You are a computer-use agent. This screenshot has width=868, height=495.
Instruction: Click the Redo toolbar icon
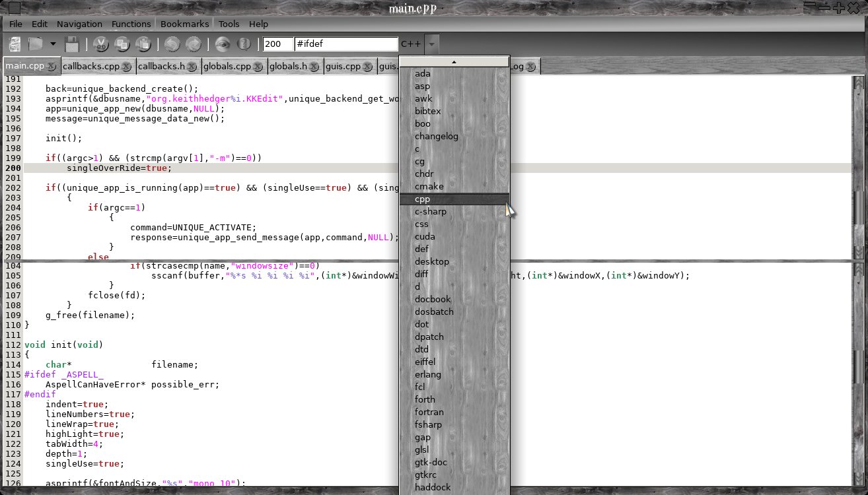(194, 44)
